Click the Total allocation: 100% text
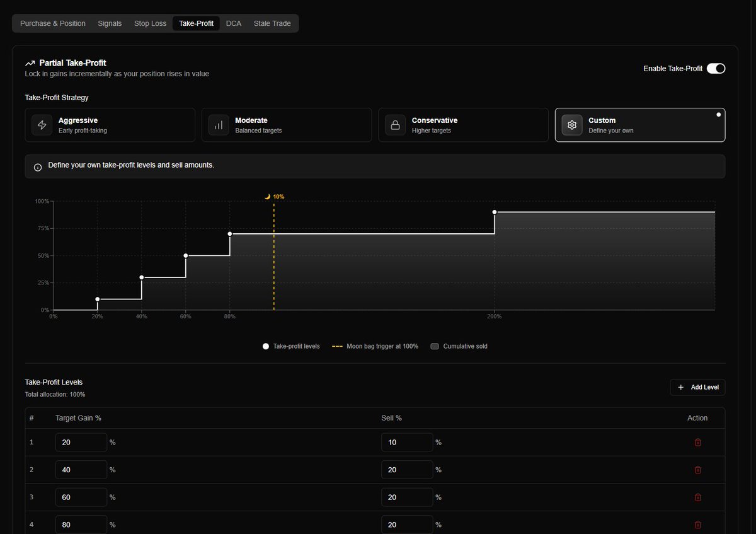 [x=55, y=395]
